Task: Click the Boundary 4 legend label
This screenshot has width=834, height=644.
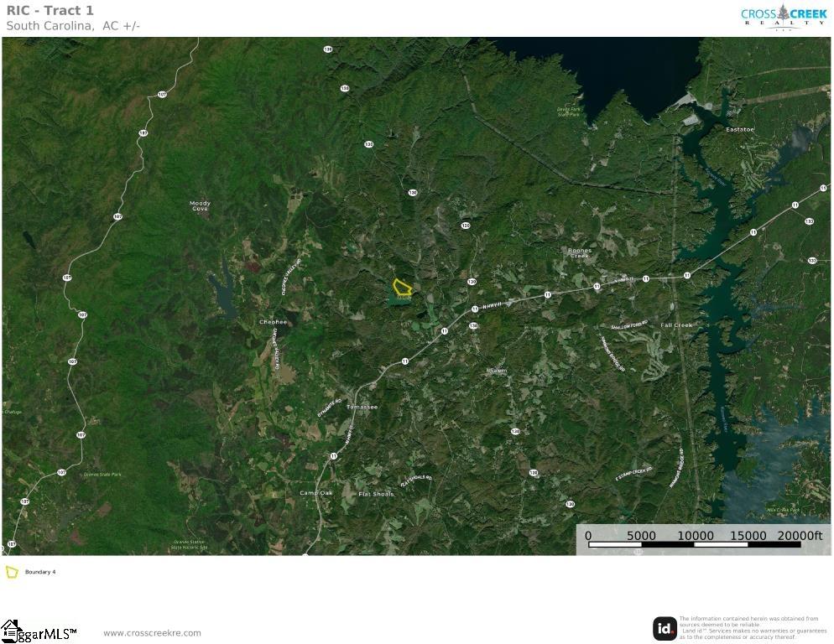Action: click(x=40, y=573)
